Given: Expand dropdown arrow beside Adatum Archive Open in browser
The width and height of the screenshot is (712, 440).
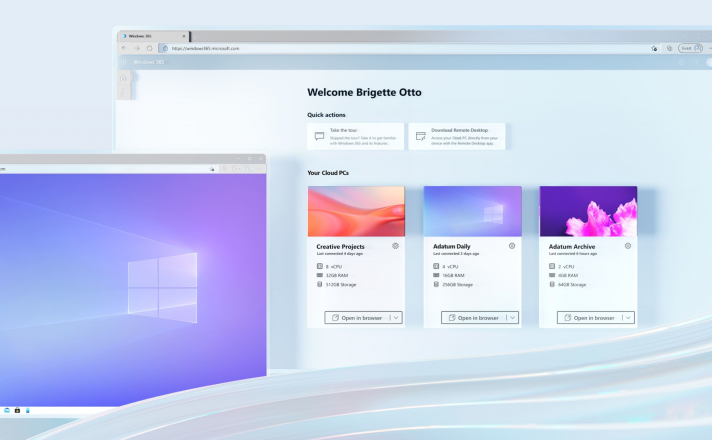Looking at the screenshot, I should [628, 318].
